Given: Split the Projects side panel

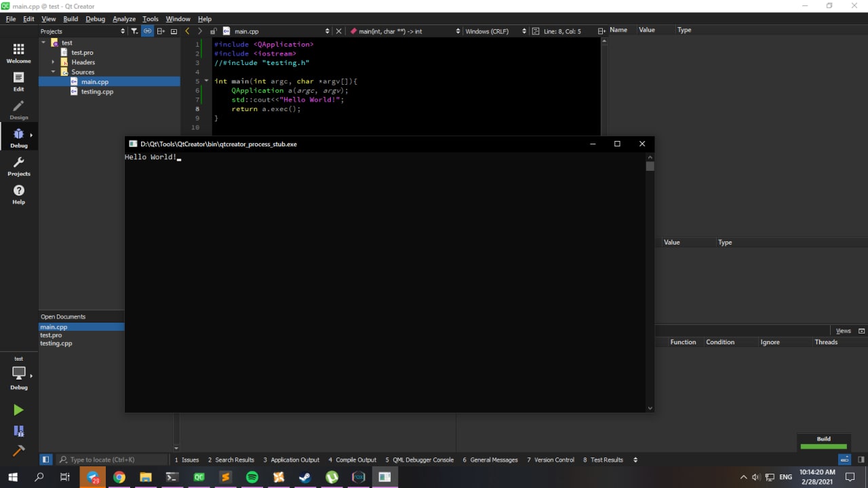Looking at the screenshot, I should tap(161, 31).
